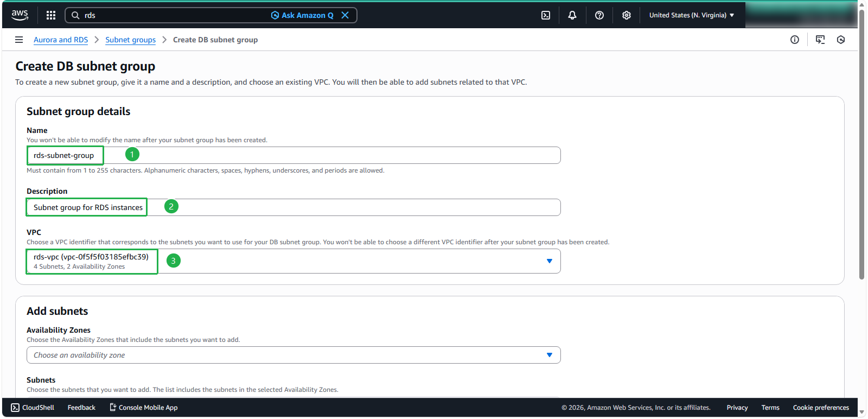Click the account menu in the top bar
868x419 pixels.
(801, 15)
